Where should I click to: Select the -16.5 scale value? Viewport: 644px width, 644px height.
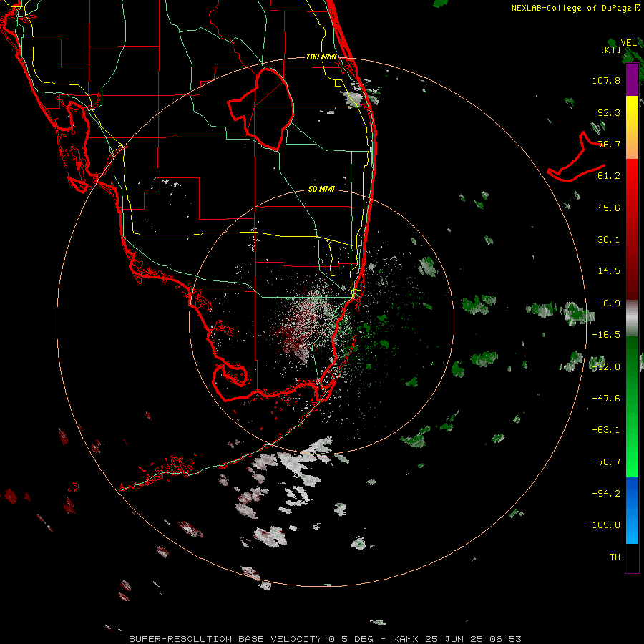606,335
